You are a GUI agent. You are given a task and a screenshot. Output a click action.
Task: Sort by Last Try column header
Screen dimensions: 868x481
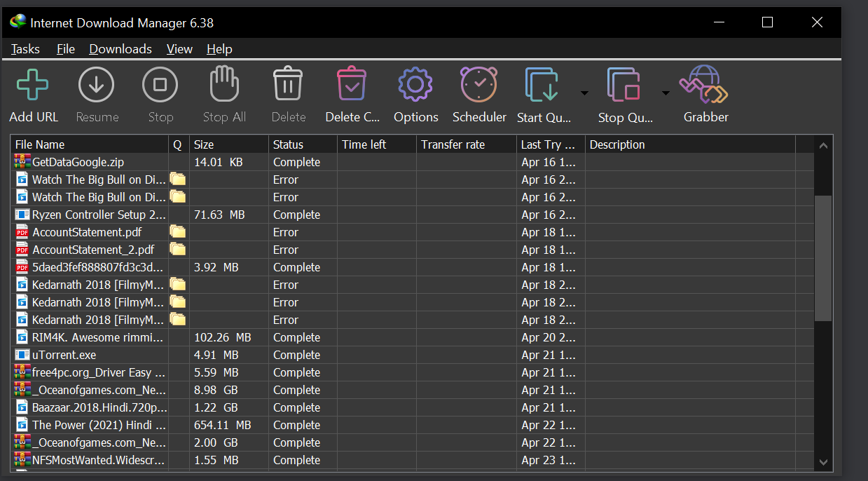point(551,144)
